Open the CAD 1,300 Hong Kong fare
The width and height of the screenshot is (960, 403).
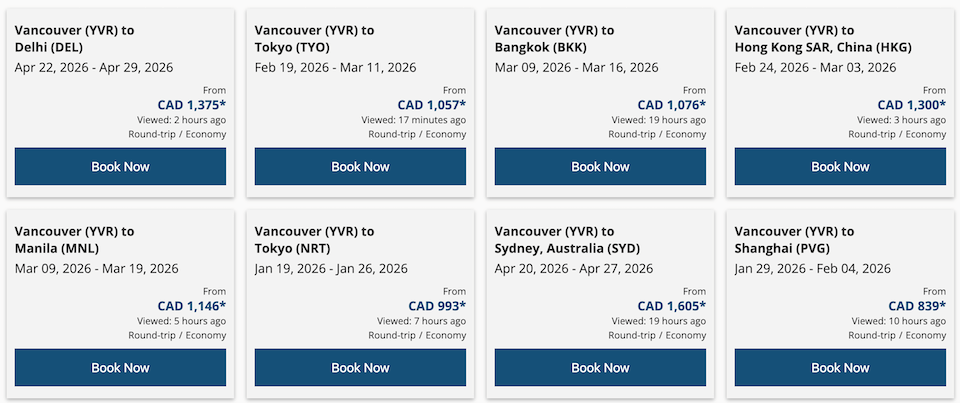911,105
